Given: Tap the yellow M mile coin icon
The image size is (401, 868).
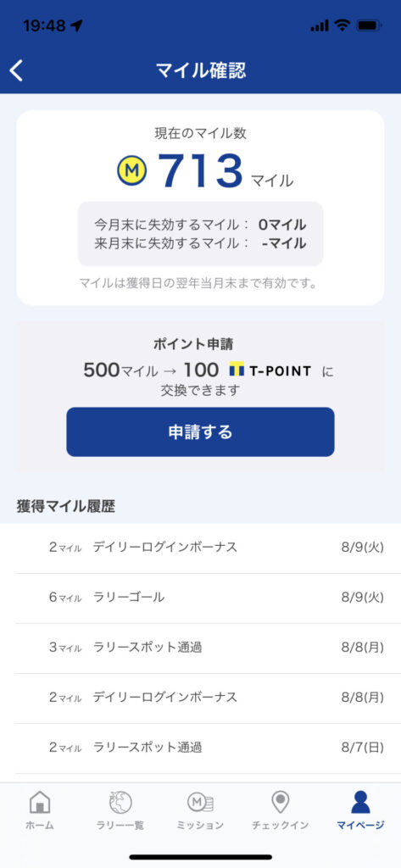Looking at the screenshot, I should 131,170.
